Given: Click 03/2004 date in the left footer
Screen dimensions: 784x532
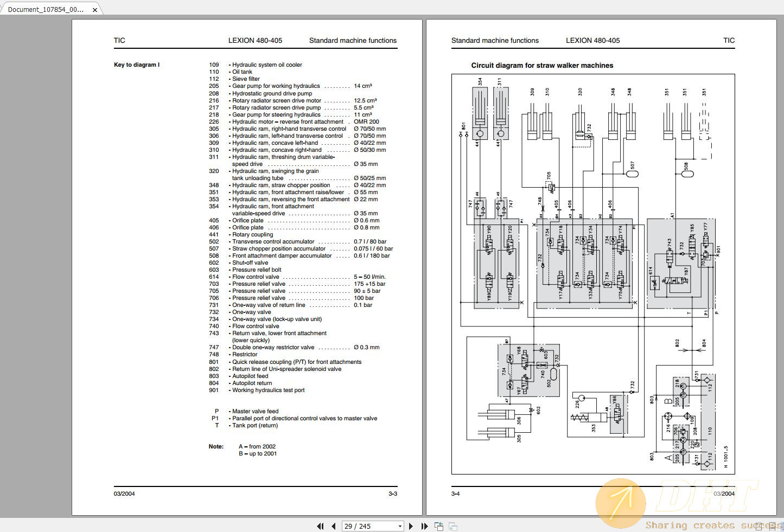Looking at the screenshot, I should [x=124, y=493].
